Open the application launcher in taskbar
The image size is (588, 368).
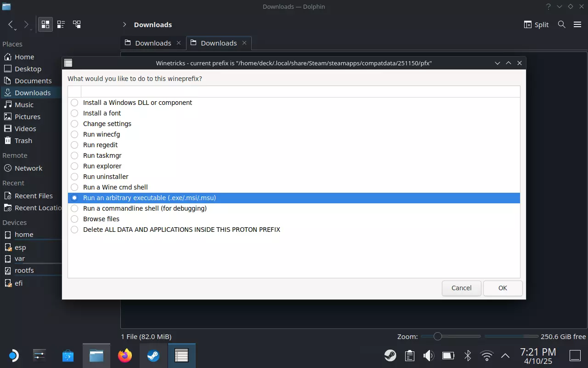click(13, 356)
